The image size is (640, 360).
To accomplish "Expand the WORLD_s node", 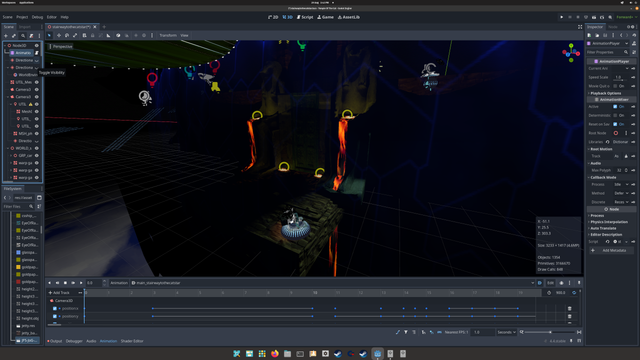I will 8,148.
